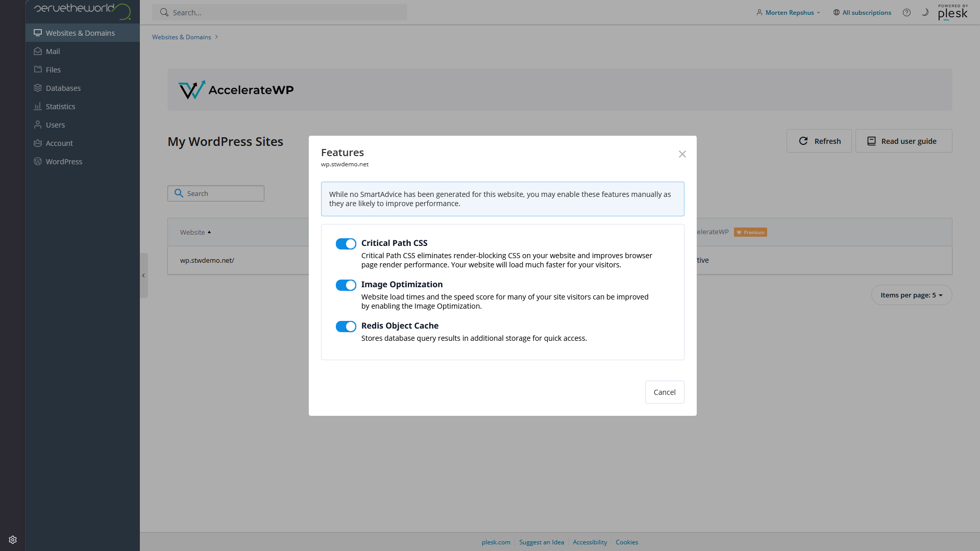The image size is (980, 551).
Task: Toggle dark mode with the moon icon
Action: (925, 12)
